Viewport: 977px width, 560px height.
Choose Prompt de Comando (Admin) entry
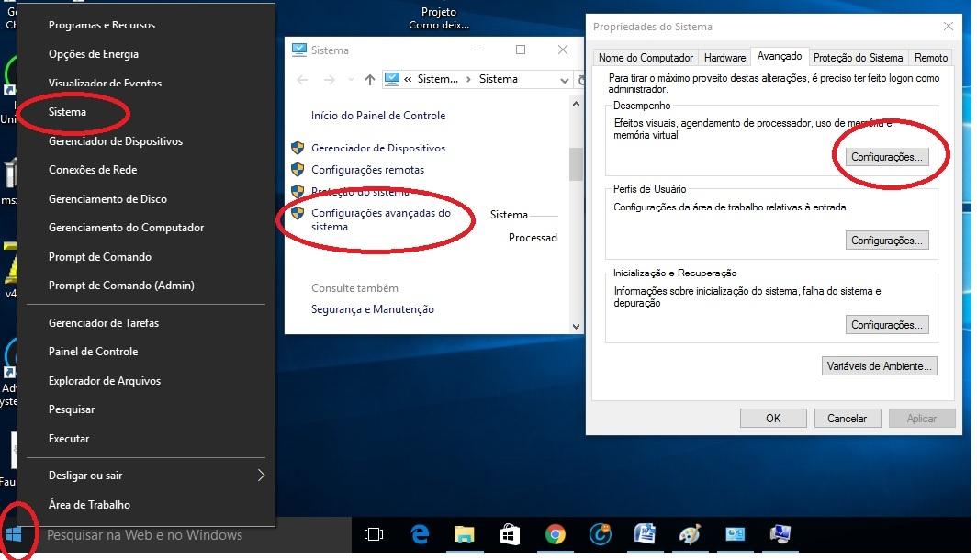tap(121, 286)
